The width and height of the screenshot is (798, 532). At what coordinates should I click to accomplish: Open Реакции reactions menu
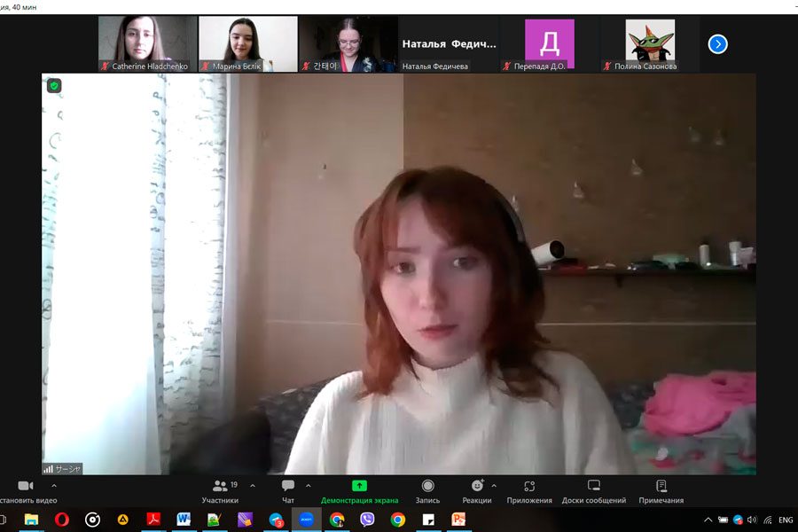tap(477, 492)
